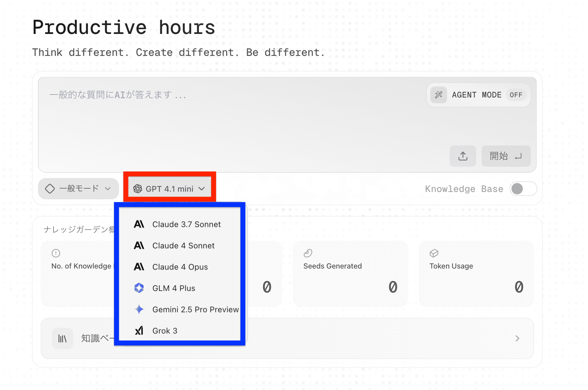Viewport: 588px width, 390px height.
Task: Click the upload file icon button
Action: (463, 156)
